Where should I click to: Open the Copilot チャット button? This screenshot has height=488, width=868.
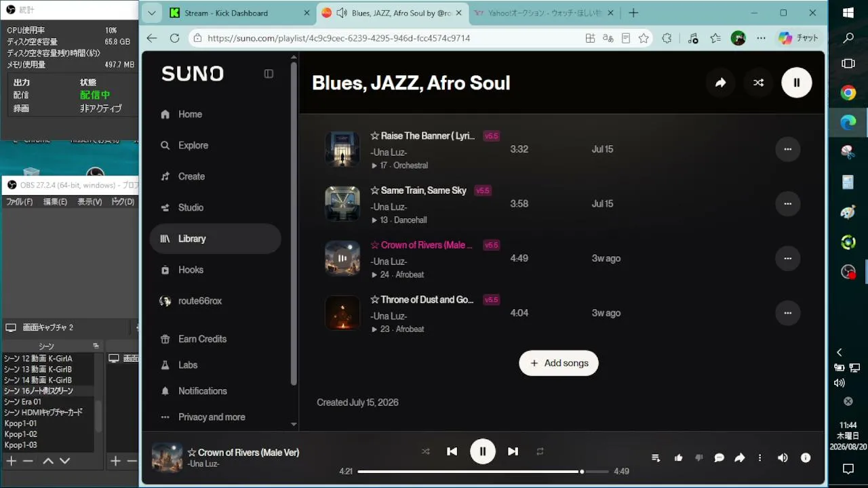pyautogui.click(x=799, y=39)
